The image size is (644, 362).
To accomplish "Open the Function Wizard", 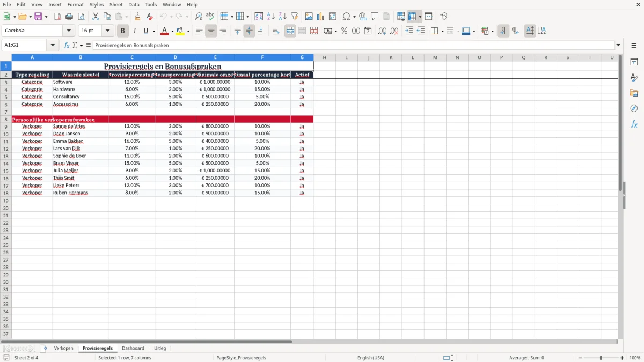I will pyautogui.click(x=67, y=45).
